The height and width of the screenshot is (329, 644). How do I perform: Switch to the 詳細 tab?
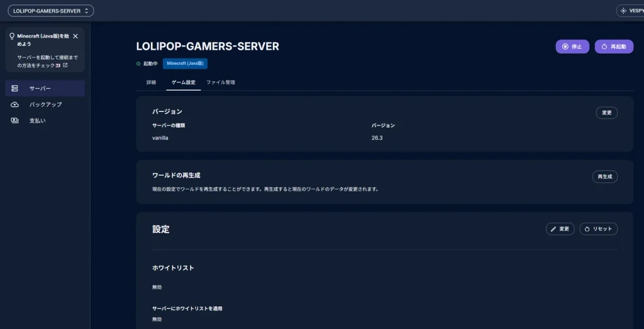pyautogui.click(x=151, y=82)
